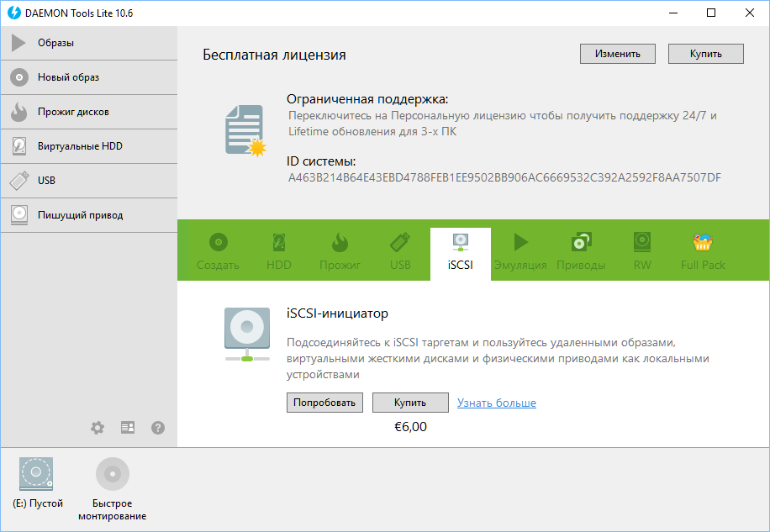Open the USB sidebar section
This screenshot has width=770, height=532.
(x=89, y=181)
